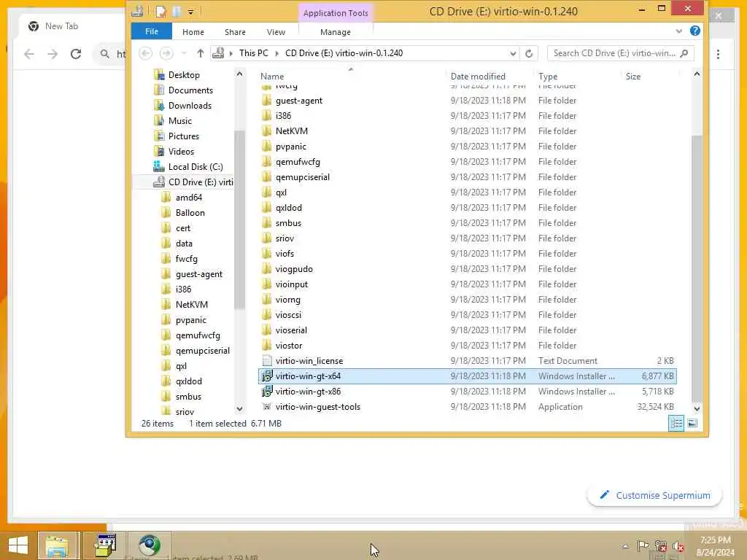Screen dimensions: 747x560
Task: Expand the arrow after This PC breadcrumb
Action: click(x=276, y=53)
